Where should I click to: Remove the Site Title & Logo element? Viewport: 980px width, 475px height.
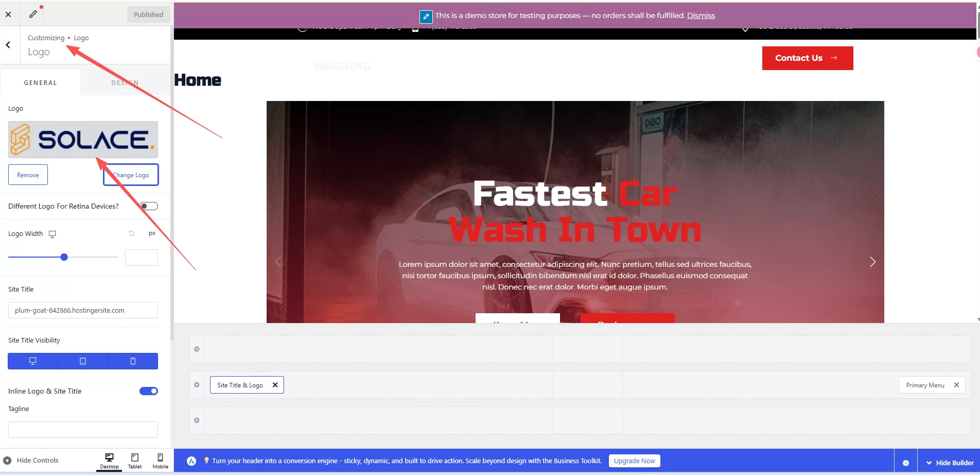coord(275,385)
